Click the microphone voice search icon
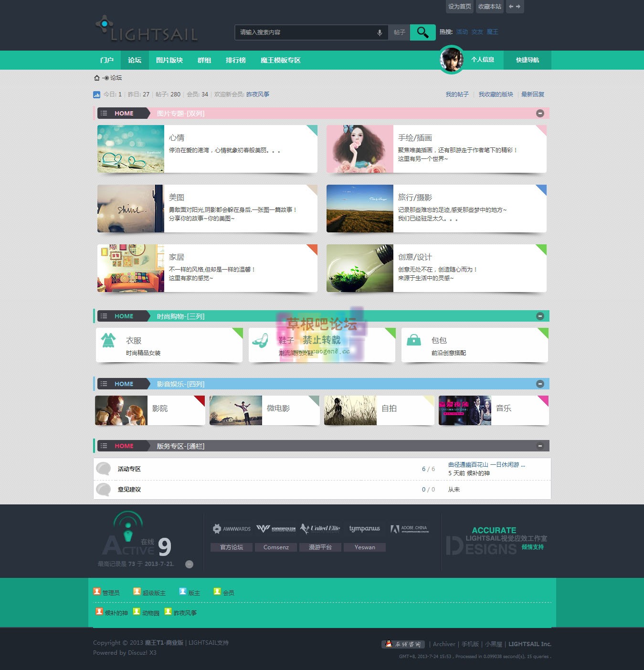 pyautogui.click(x=380, y=32)
